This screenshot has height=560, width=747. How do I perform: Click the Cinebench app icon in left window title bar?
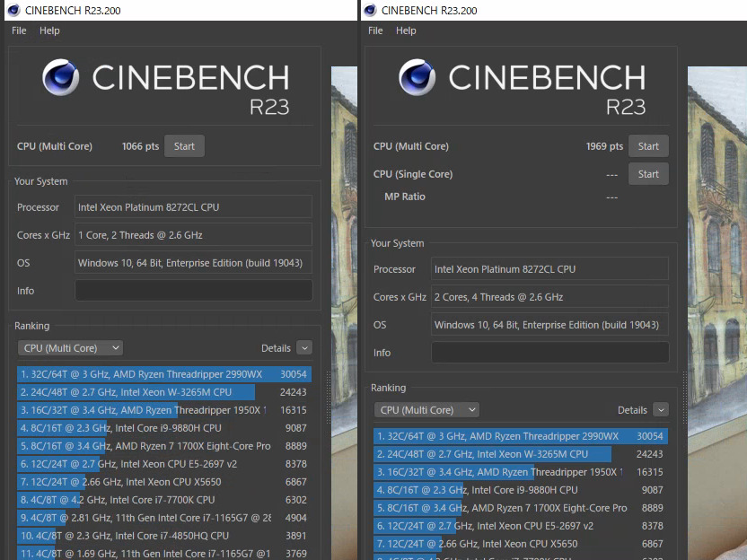tap(13, 10)
